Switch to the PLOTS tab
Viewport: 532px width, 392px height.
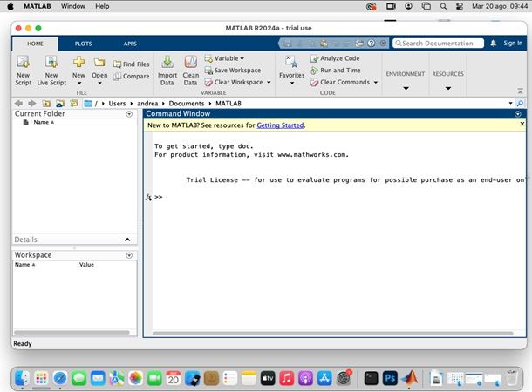[x=84, y=44]
